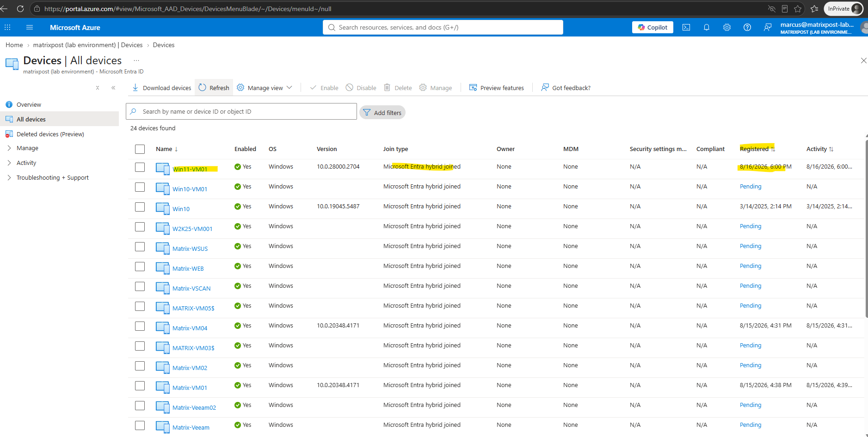
Task: Open the Manage view dropdown
Action: pyautogui.click(x=265, y=88)
